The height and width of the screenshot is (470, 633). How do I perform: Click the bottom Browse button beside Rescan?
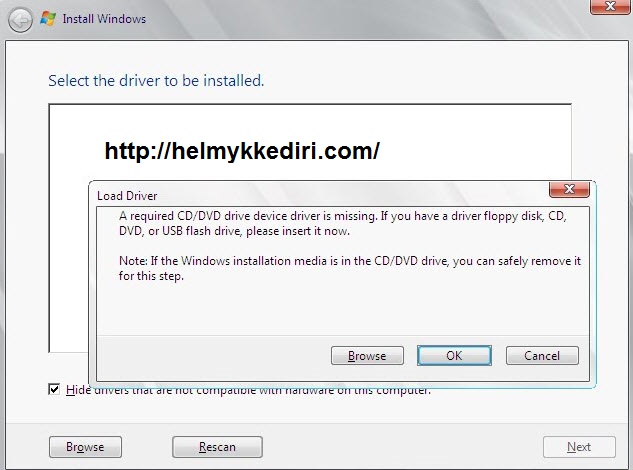(85, 447)
